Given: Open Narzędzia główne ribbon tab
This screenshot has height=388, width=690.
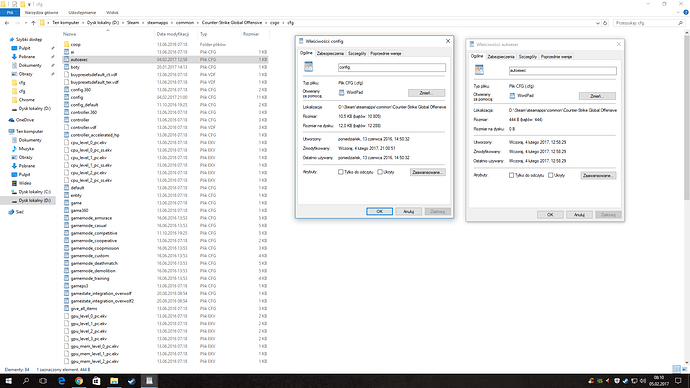Looking at the screenshot, I should point(41,13).
